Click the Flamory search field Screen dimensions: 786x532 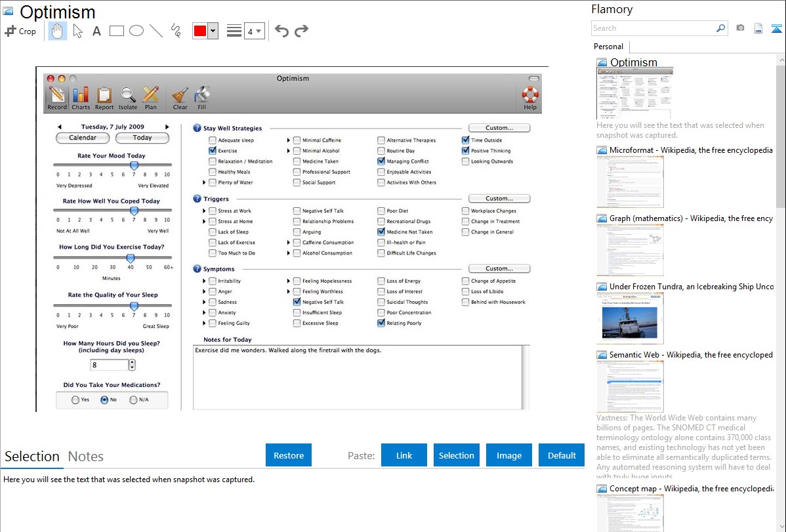tap(653, 28)
